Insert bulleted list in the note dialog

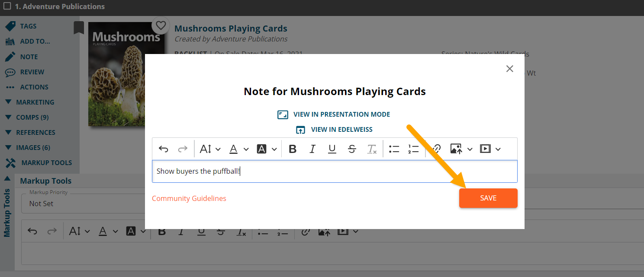394,149
